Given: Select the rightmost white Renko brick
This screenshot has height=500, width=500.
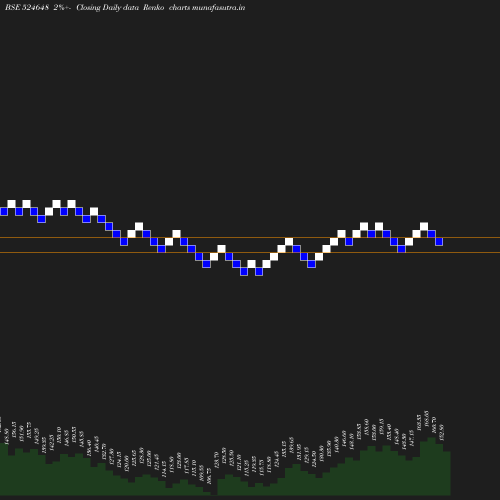Looking at the screenshot, I should pyautogui.click(x=424, y=227).
